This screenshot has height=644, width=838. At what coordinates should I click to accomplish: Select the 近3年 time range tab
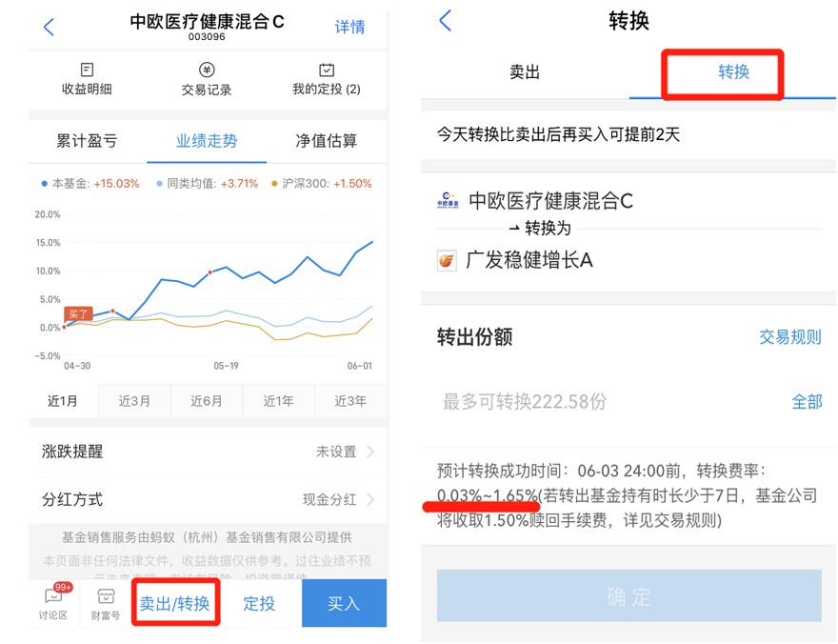(349, 401)
